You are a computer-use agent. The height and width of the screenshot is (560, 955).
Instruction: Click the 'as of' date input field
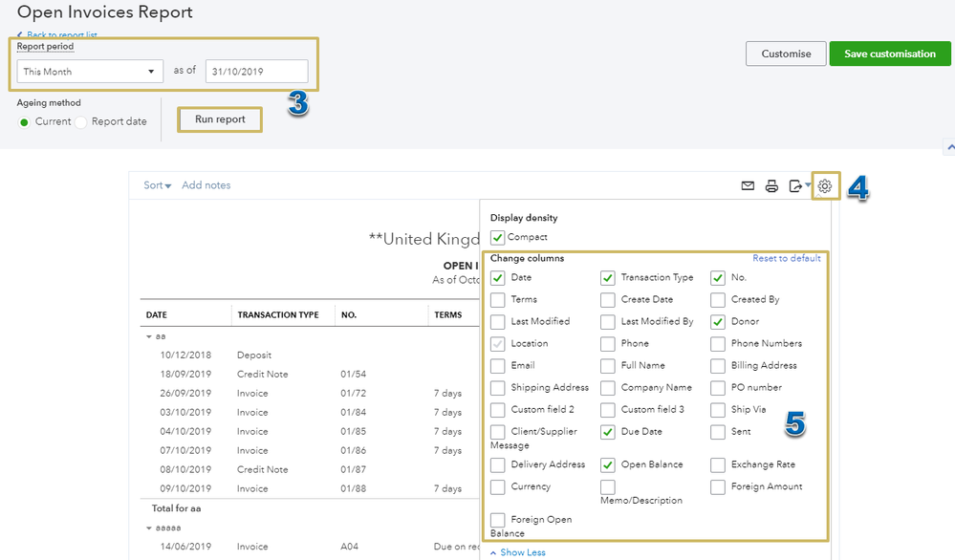(256, 72)
